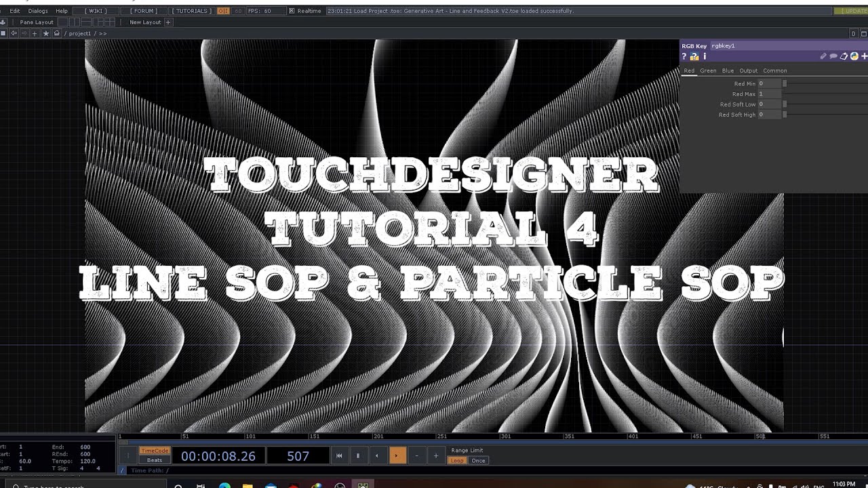
Task: Click the UPDATE button in top bar
Action: [x=850, y=11]
